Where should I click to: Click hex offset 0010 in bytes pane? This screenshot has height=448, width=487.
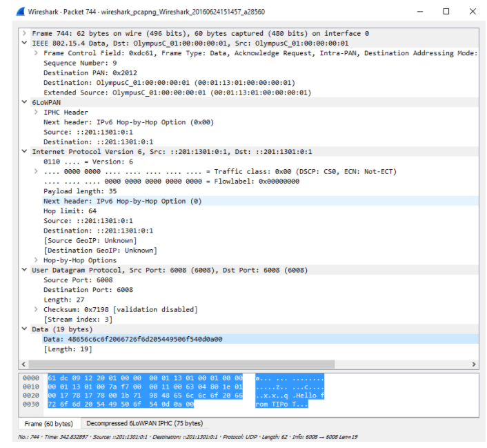(31, 387)
